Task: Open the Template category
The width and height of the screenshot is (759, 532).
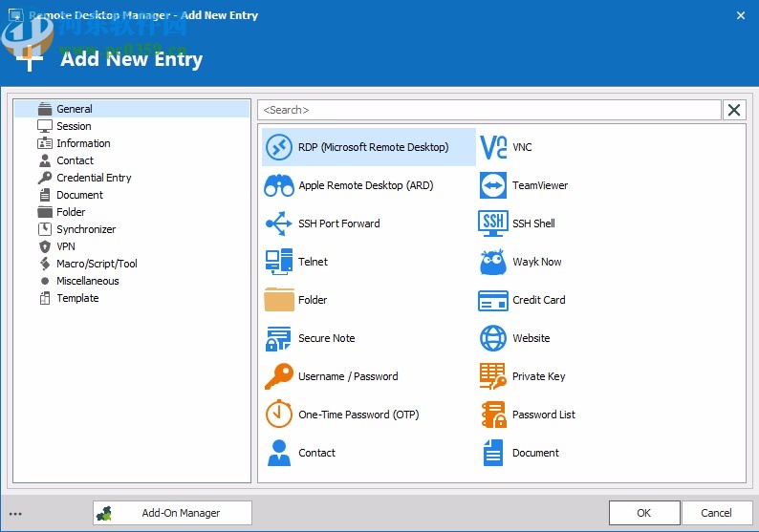Action: click(x=132, y=298)
